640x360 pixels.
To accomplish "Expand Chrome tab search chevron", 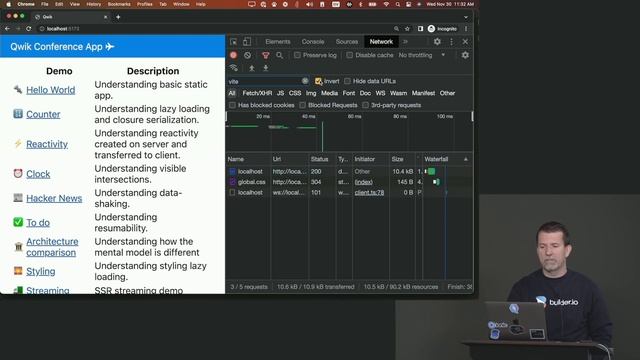I will click(466, 17).
